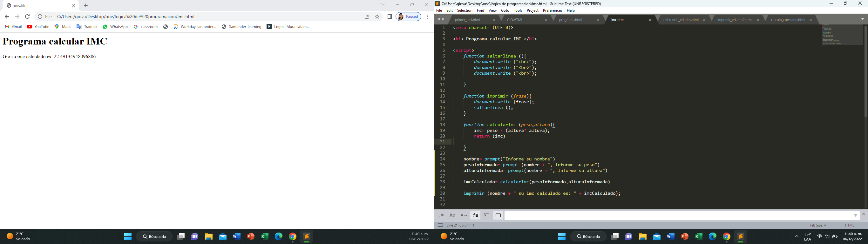Switch to the calculo_consumo.html tab
Viewport: 868px width, 244px height.
788,20
